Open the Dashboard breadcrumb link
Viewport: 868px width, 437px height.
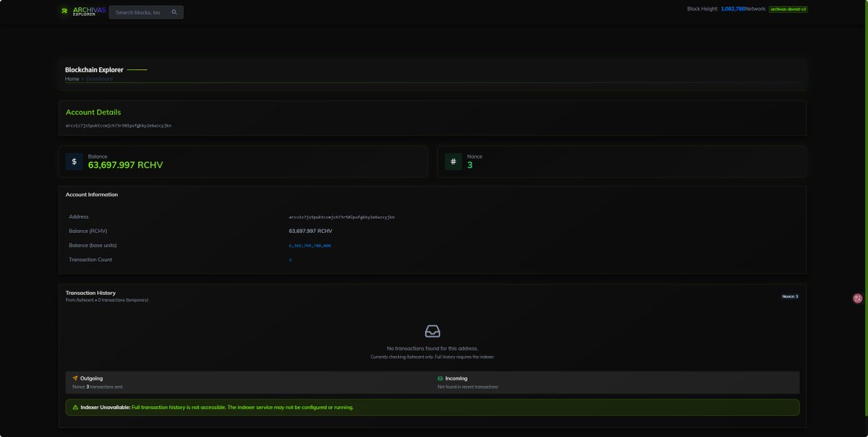pyautogui.click(x=99, y=79)
